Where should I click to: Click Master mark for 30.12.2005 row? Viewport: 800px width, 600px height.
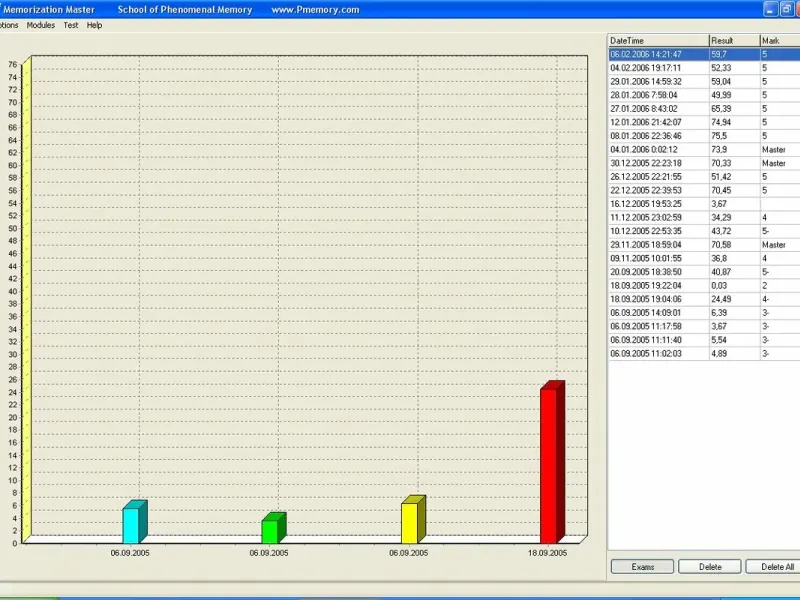coord(774,163)
